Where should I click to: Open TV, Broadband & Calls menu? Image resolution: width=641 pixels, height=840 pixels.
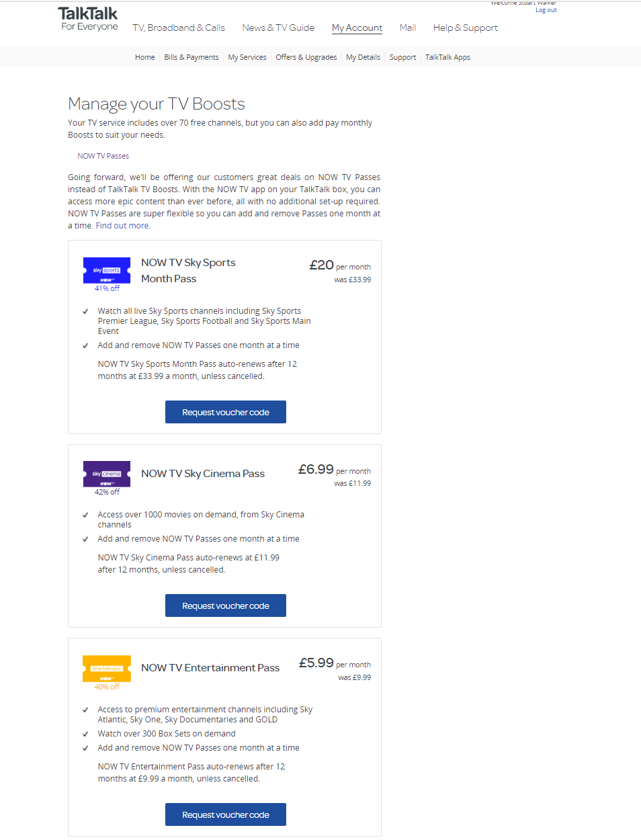179,28
